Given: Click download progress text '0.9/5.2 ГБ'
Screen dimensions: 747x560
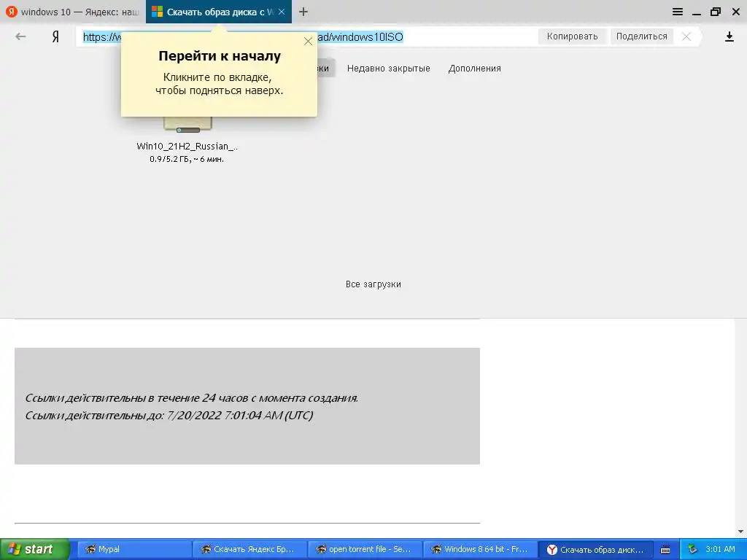Looking at the screenshot, I should point(187,159).
